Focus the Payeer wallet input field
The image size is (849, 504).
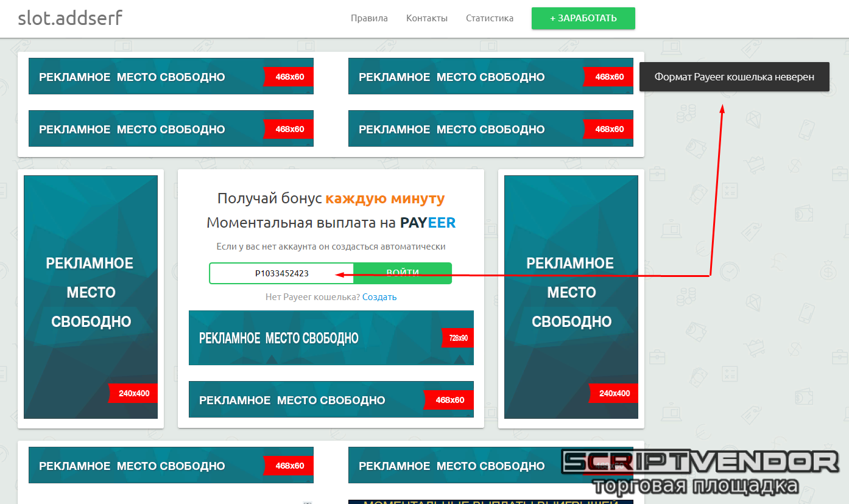(281, 273)
